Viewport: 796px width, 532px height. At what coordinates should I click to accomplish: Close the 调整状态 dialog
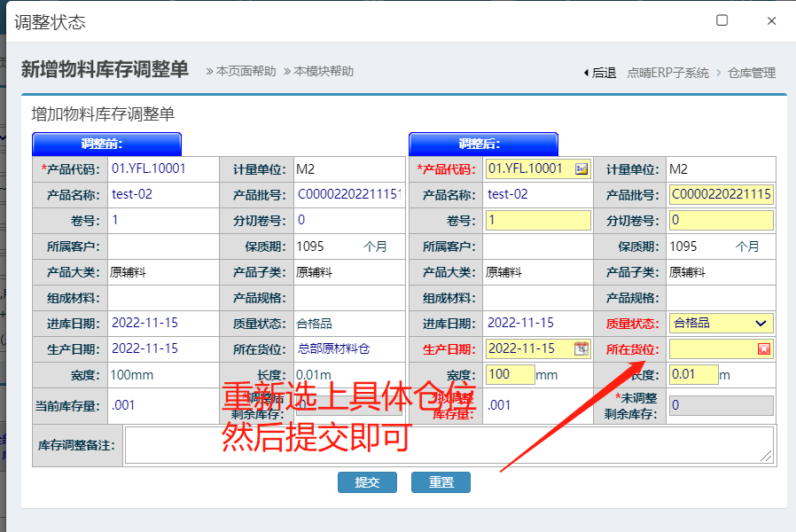click(772, 20)
